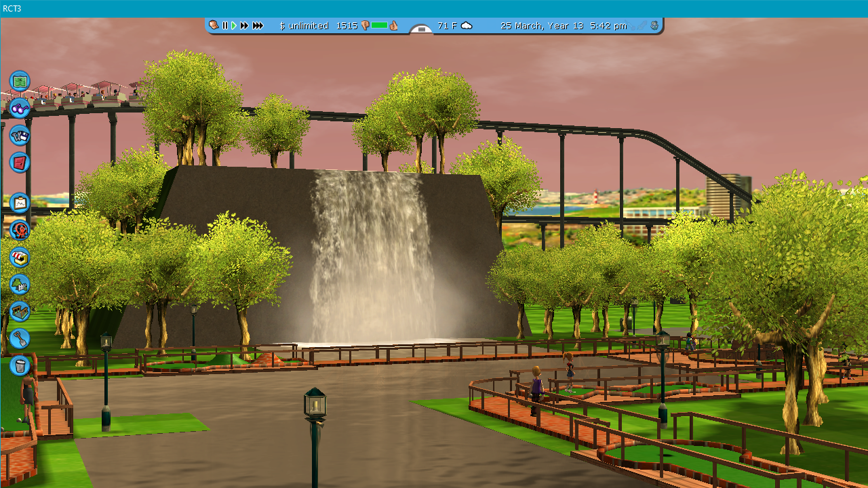Click the messages icon left of pause

tap(214, 25)
